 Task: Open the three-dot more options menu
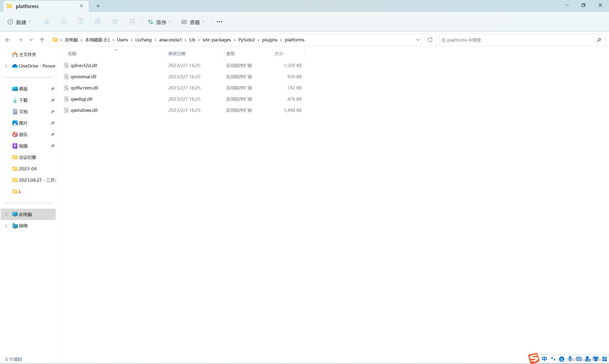tap(220, 22)
